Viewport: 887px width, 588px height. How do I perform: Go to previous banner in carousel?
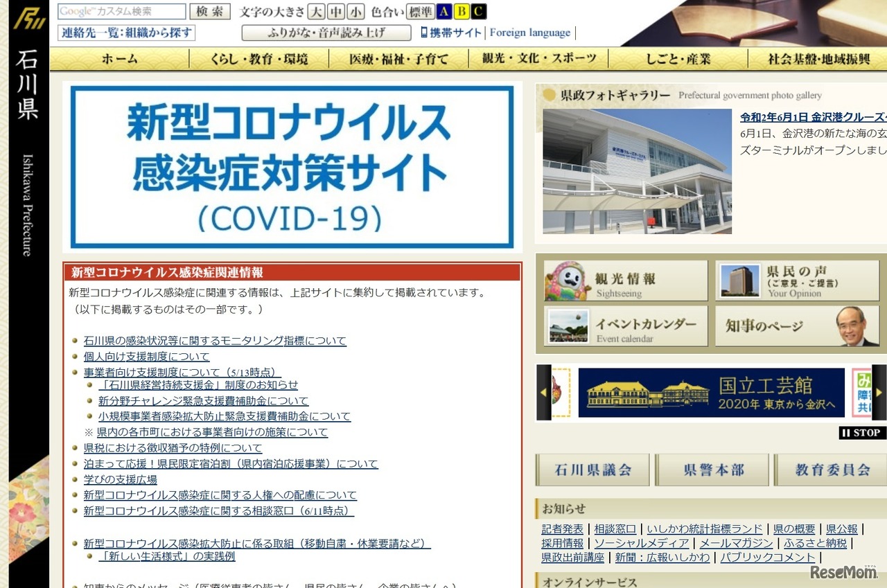point(544,392)
